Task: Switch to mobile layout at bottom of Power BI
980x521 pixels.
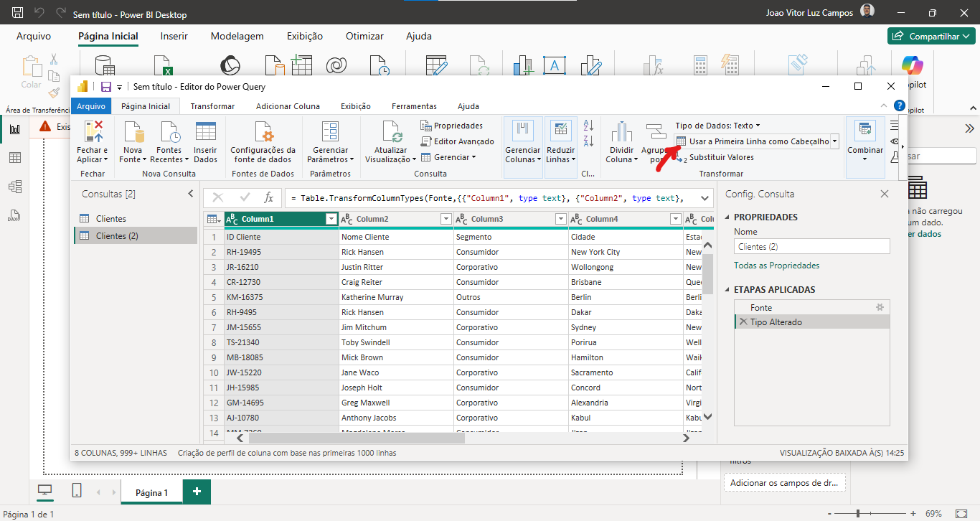Action: pyautogui.click(x=77, y=491)
